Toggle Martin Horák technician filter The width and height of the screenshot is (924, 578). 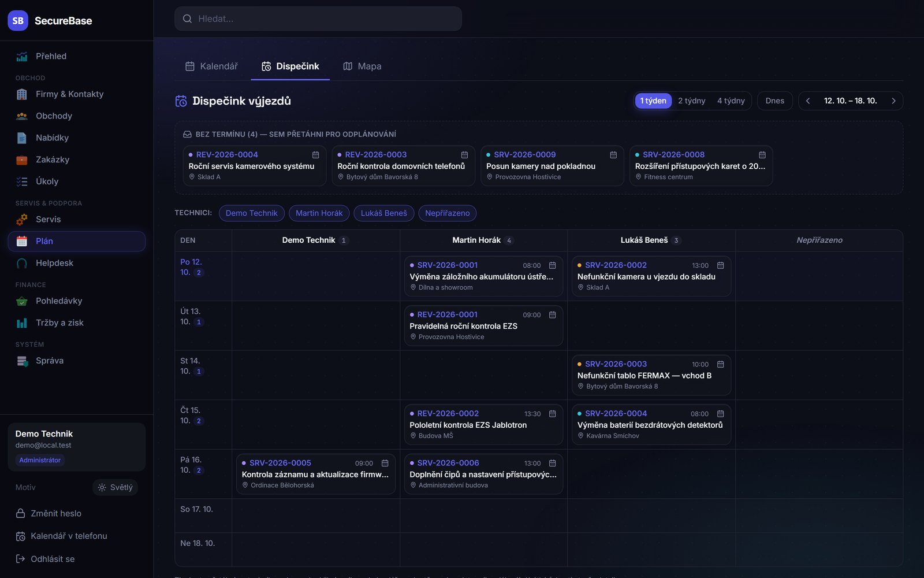pos(319,213)
